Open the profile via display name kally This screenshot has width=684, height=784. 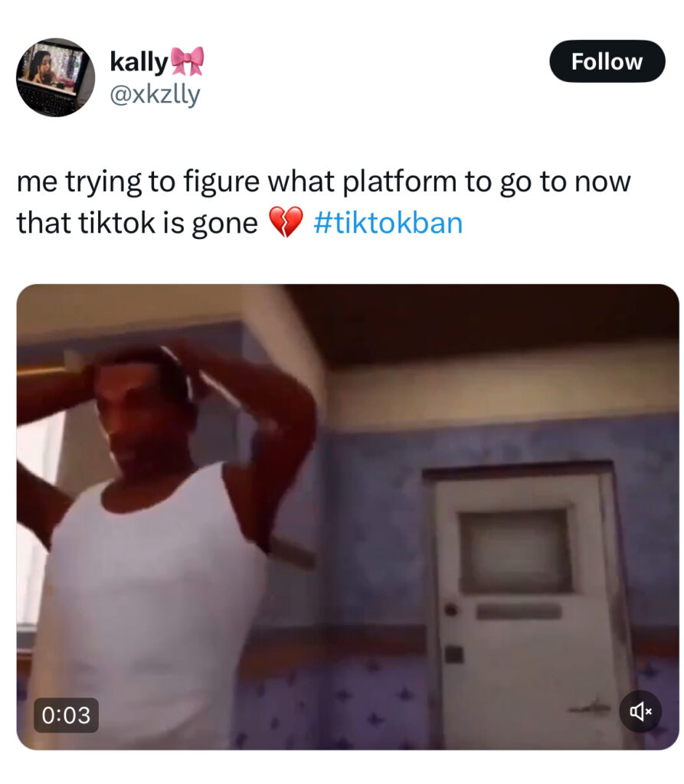tap(139, 62)
